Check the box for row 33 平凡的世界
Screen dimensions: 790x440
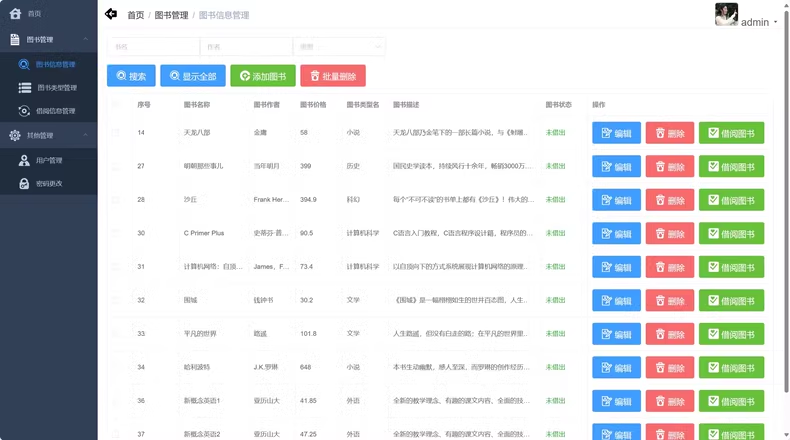click(x=115, y=334)
